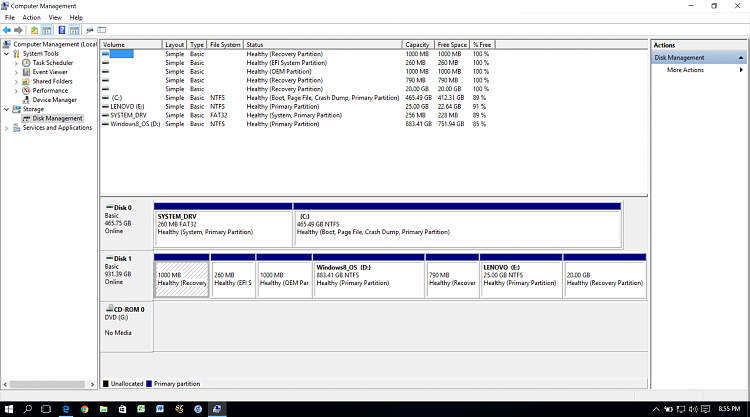Screen dimensions: 750x417
Task: Click the Refresh/Rescan disks toolbar icon
Action: (89, 30)
